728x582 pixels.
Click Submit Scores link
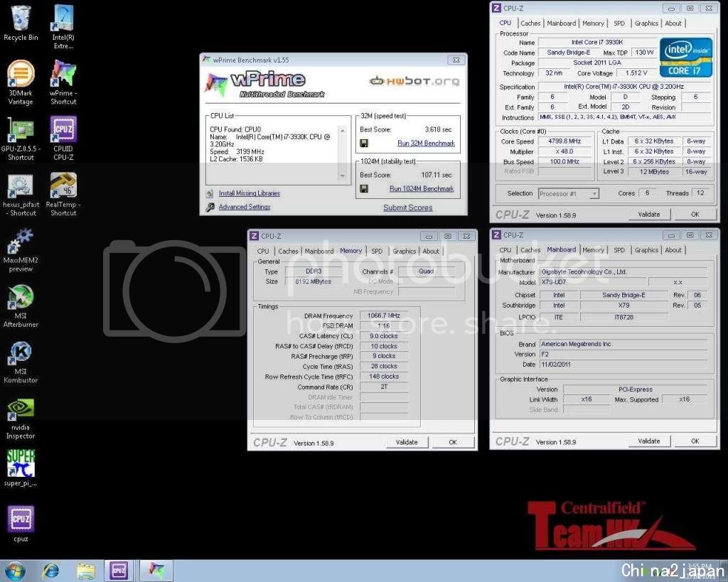(x=407, y=208)
